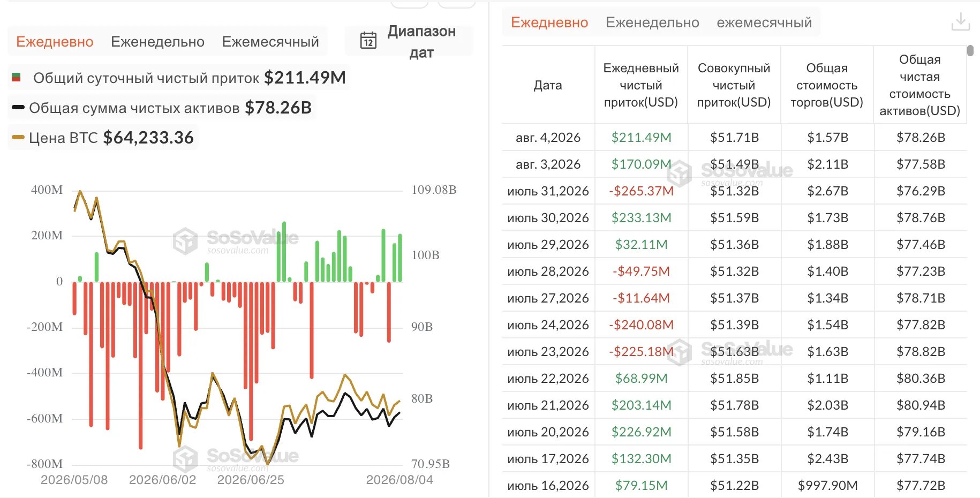Select the table's Ежедневно tab
The height and width of the screenshot is (498, 980).
coord(549,22)
